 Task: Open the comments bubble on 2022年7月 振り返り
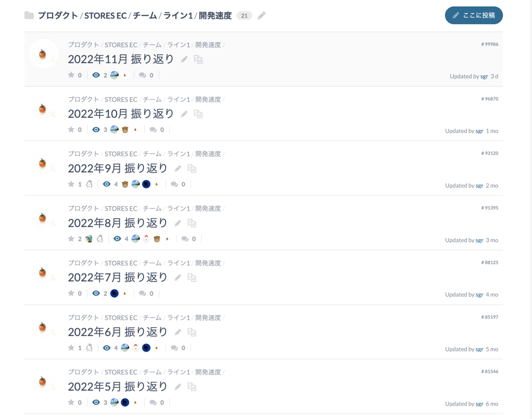[x=142, y=293]
